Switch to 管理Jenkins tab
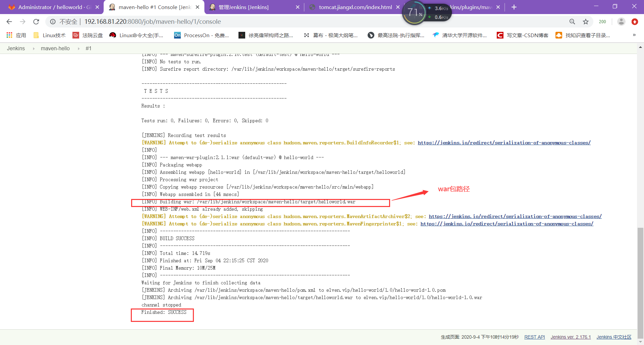 (254, 7)
